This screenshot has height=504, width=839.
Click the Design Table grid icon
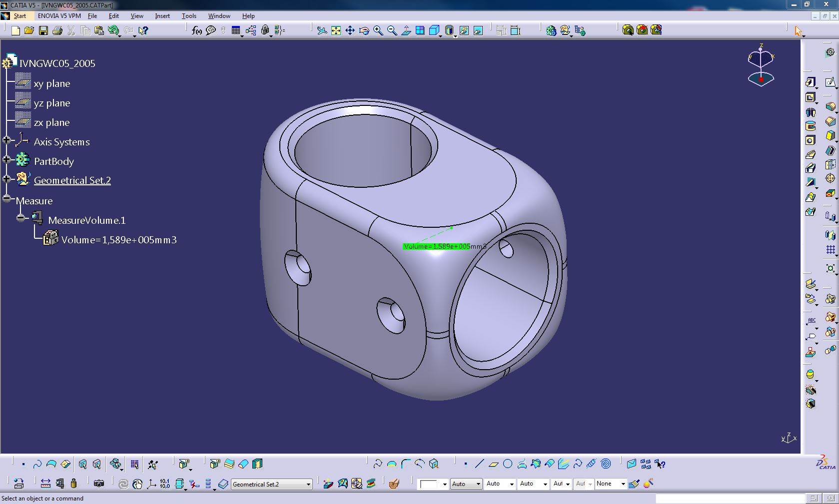(236, 31)
